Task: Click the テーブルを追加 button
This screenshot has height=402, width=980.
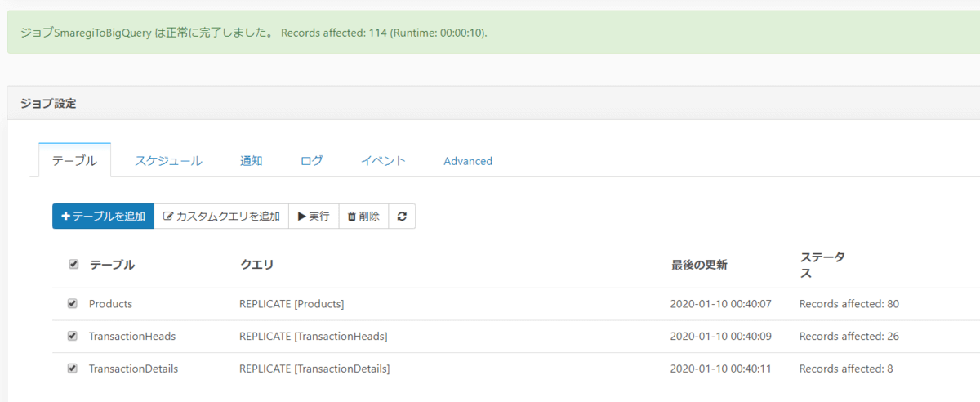Action: pos(103,217)
